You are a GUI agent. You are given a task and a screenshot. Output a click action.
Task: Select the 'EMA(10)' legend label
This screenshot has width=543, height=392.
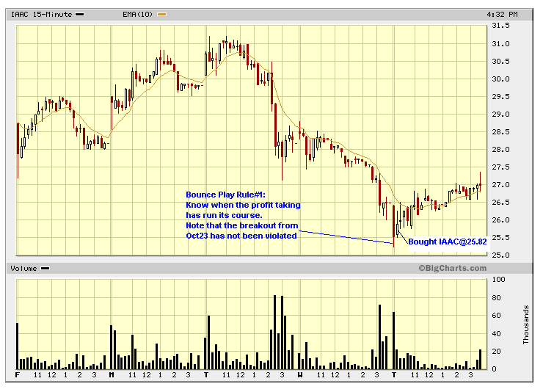tap(137, 15)
